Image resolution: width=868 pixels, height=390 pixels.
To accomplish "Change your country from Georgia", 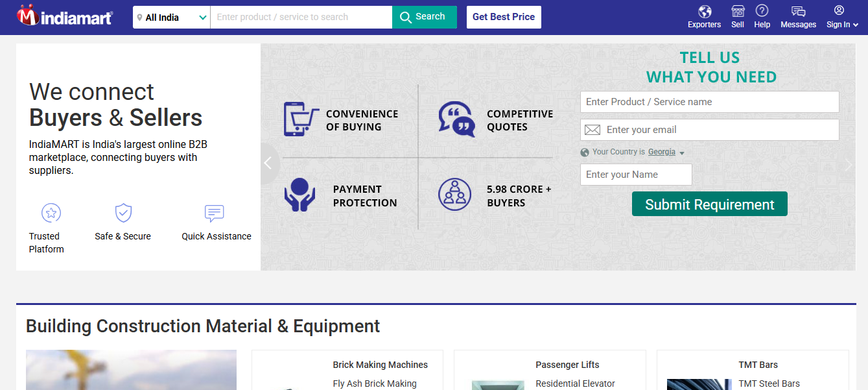I will point(661,152).
